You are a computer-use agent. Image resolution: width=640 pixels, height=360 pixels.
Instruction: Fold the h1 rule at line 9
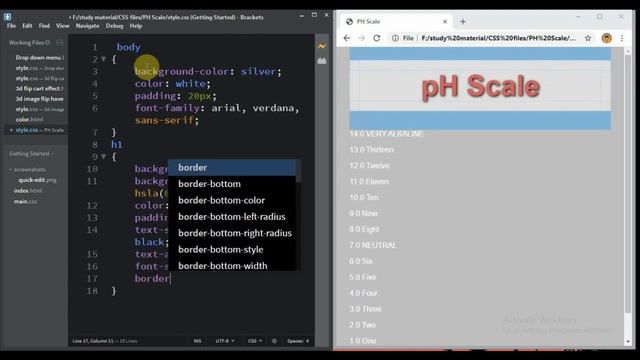[x=104, y=157]
